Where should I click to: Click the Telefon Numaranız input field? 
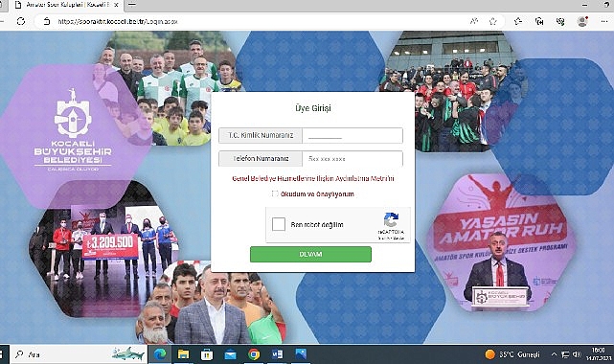[x=352, y=158]
